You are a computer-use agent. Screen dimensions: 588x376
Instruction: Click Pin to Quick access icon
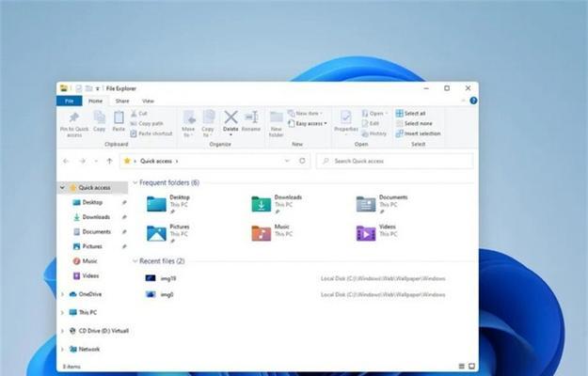[x=74, y=117]
